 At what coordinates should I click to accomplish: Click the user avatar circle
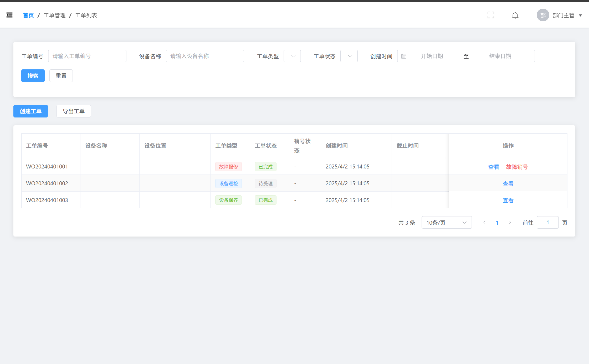coord(543,15)
